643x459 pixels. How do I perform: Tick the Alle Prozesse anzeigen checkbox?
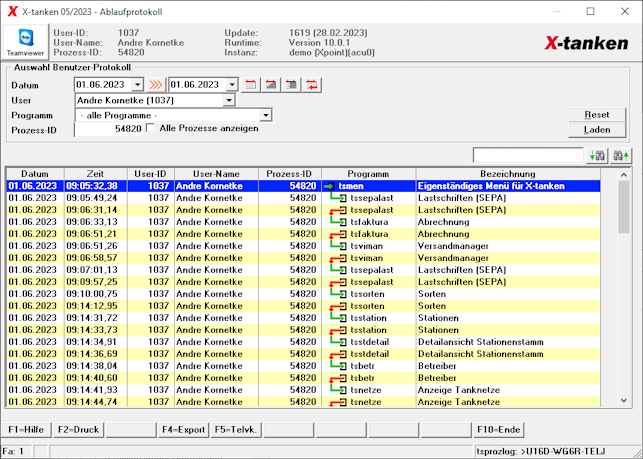tap(151, 128)
